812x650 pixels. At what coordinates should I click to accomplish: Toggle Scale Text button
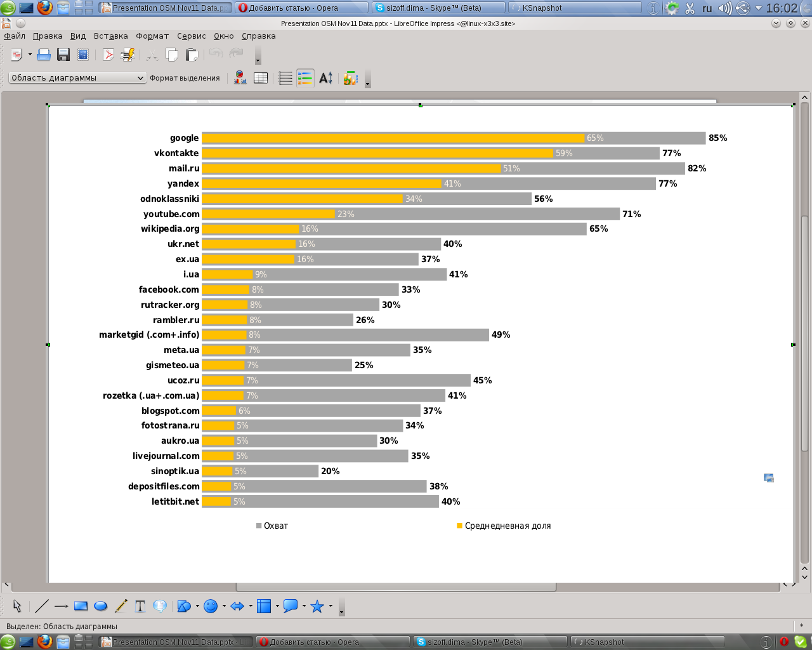pyautogui.click(x=325, y=78)
